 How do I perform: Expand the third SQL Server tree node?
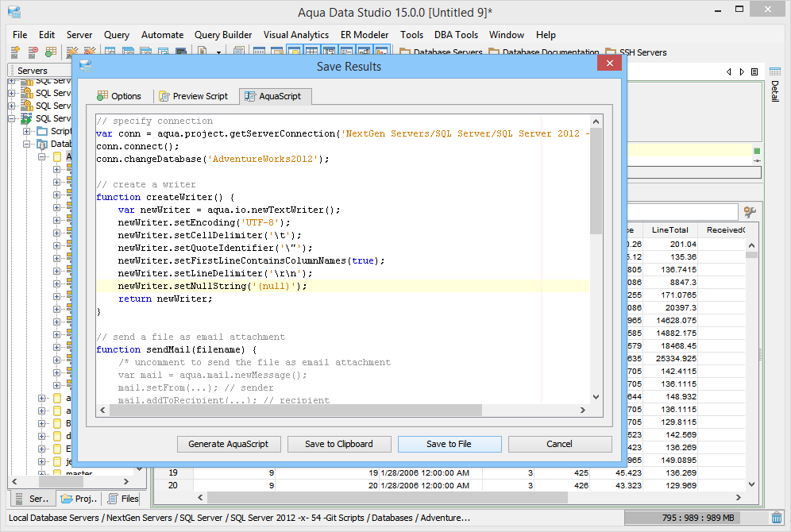[12, 106]
